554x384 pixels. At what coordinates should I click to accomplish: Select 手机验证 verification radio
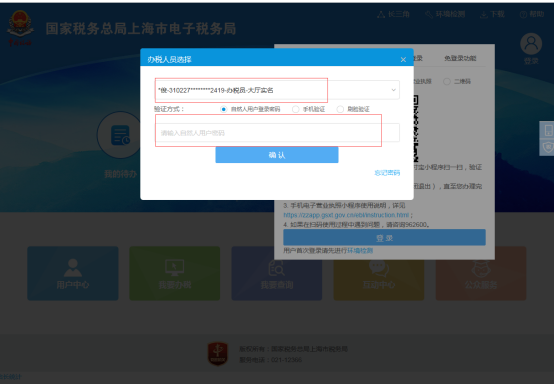point(295,109)
